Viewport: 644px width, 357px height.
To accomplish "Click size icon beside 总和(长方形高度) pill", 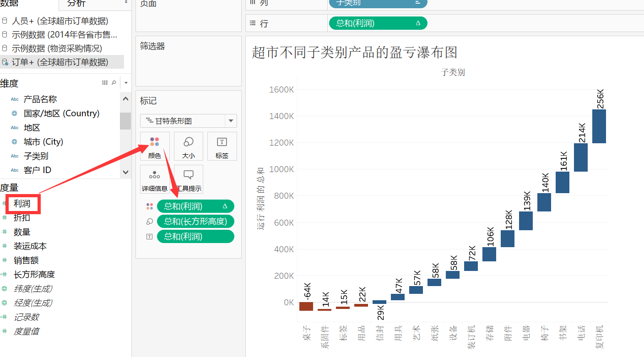I will point(150,222).
